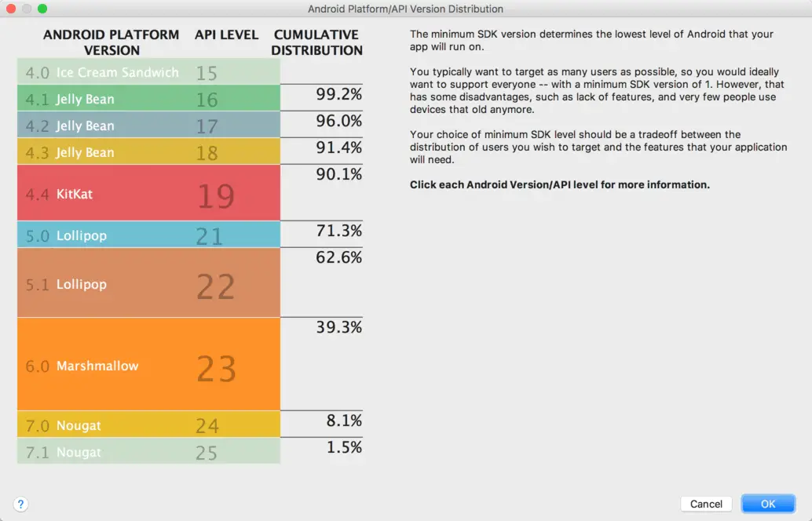The image size is (812, 521).
Task: Select the 7.1 Nougat API 25 row
Action: pyautogui.click(x=148, y=452)
